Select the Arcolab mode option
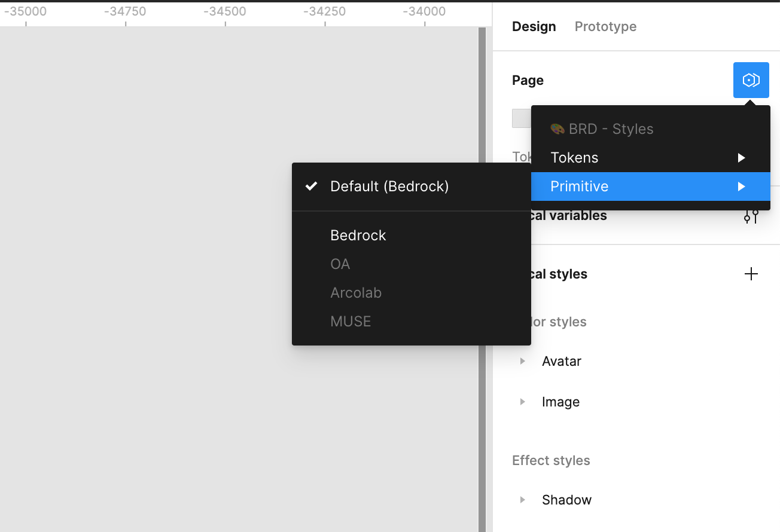 click(411, 293)
